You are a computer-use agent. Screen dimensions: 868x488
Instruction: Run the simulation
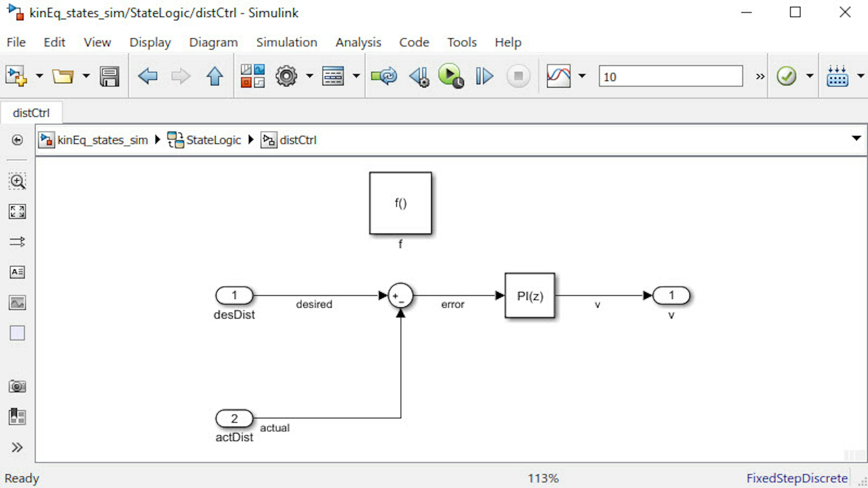[x=451, y=76]
